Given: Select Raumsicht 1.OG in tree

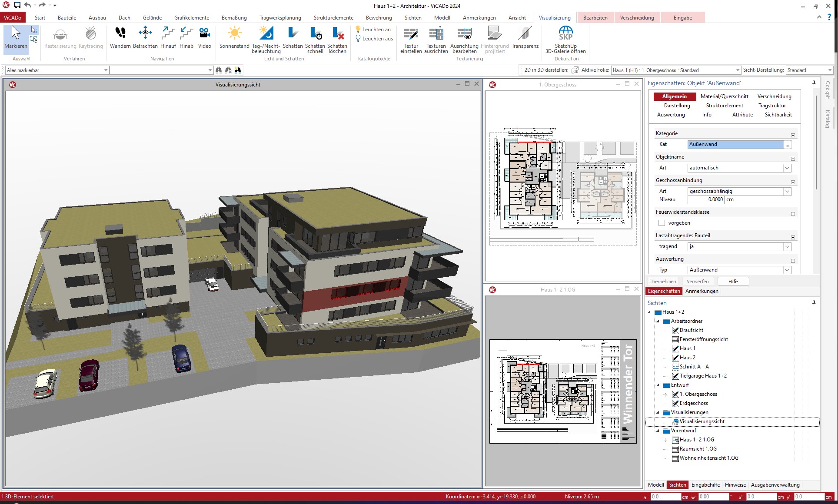Looking at the screenshot, I should coord(698,449).
